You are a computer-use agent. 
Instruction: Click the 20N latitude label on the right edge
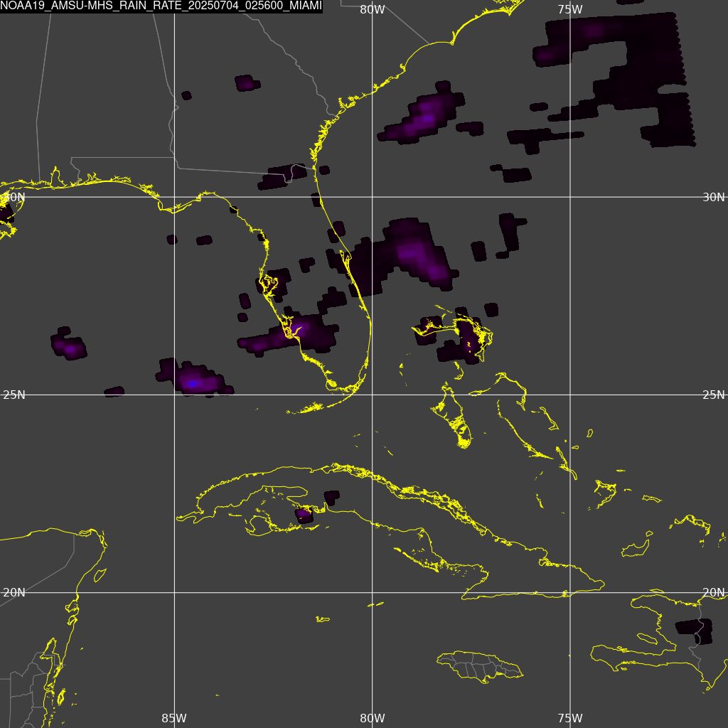pos(713,592)
